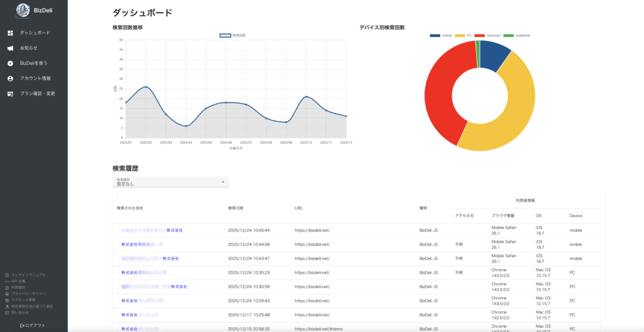Toggle the Unknown legend in device chart

(x=487, y=35)
